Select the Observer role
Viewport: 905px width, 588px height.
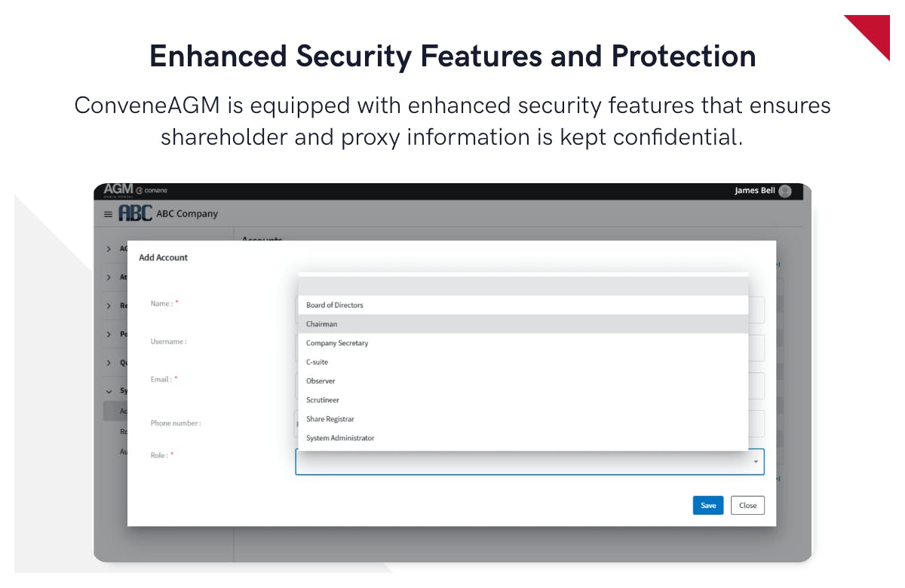click(x=321, y=381)
